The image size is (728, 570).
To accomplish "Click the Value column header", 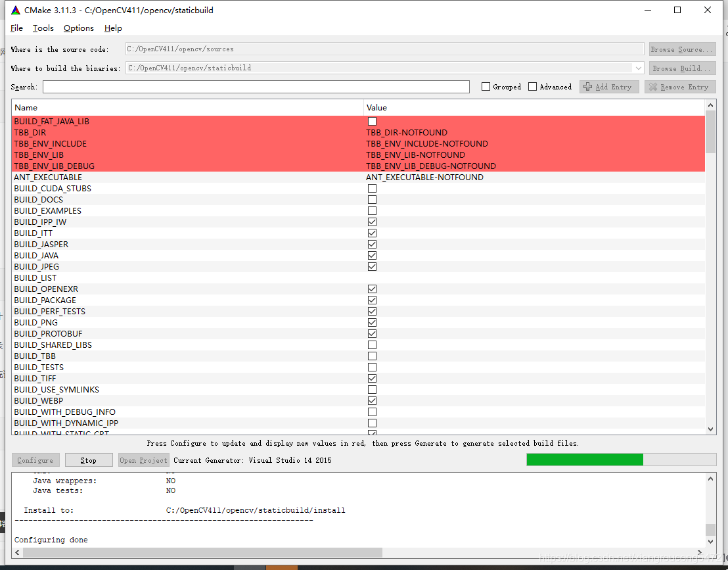I will (534, 108).
